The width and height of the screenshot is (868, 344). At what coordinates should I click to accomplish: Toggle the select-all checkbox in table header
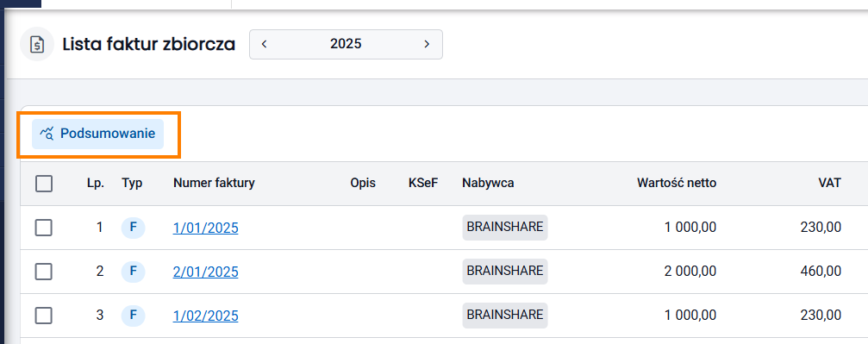pyautogui.click(x=44, y=184)
